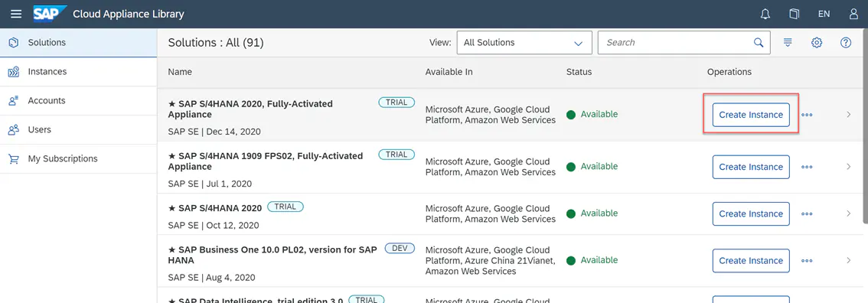Click SAP S/4HANA 2020, Fully-Activated Appliance name

point(250,109)
